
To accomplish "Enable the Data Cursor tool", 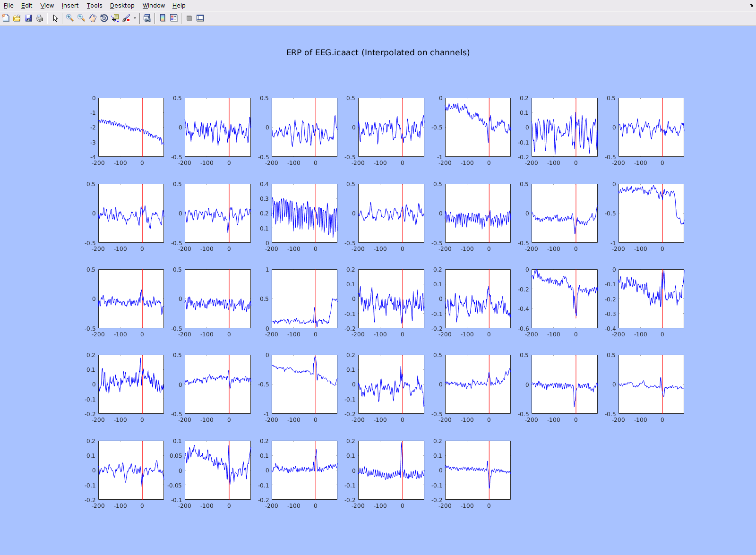I will 115,18.
